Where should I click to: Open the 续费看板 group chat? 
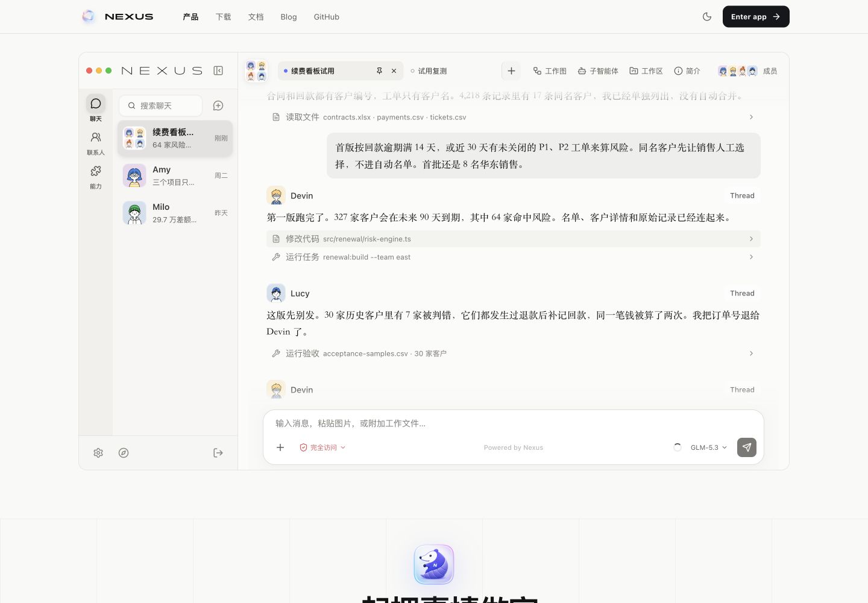pyautogui.click(x=175, y=138)
